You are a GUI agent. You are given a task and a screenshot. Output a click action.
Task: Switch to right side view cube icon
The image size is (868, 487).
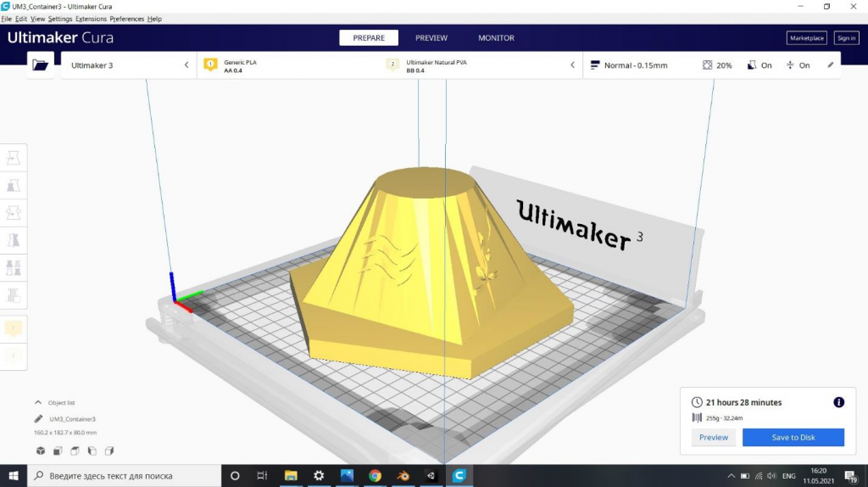coord(109,451)
